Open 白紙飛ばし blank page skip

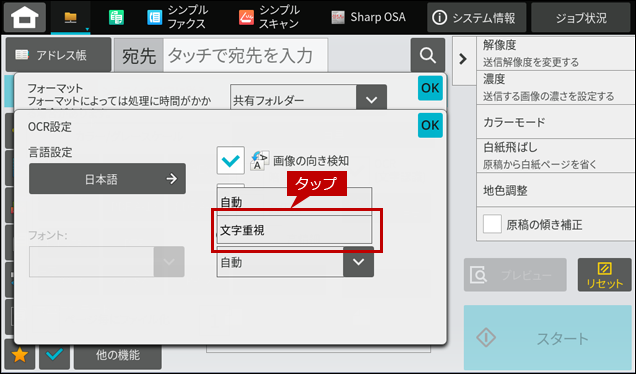556,156
